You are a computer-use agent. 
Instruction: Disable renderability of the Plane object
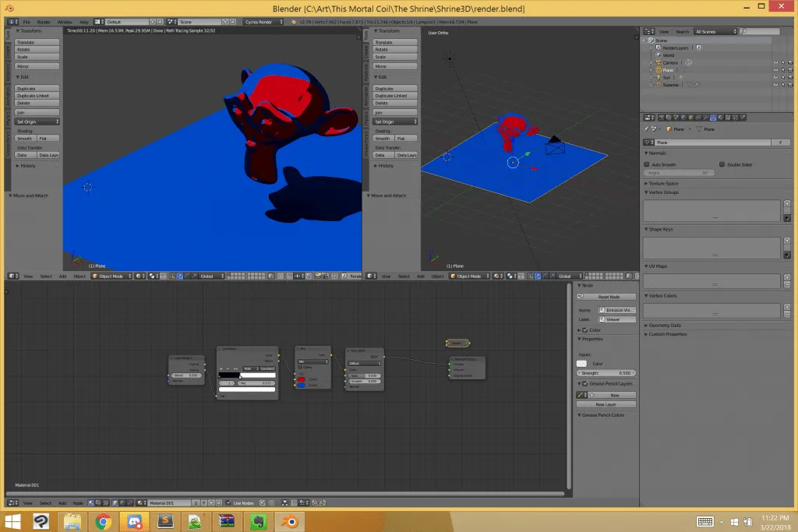click(x=789, y=70)
